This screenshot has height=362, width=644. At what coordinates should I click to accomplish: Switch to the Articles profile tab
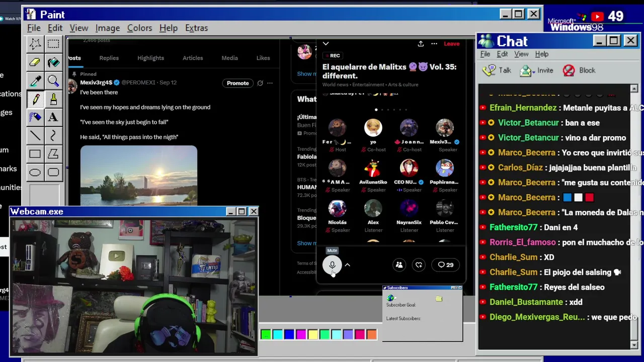coord(193,58)
